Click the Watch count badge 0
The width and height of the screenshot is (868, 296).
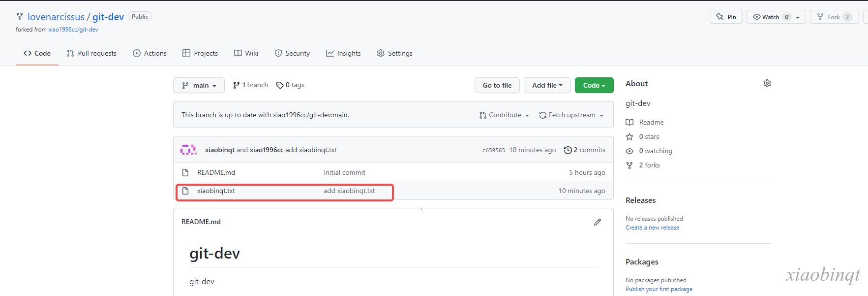point(787,17)
